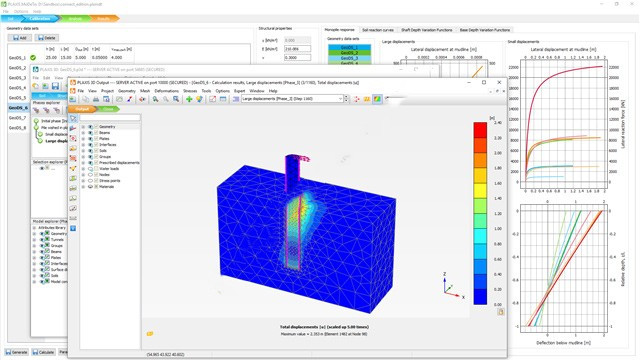Expand the Groups node in Output tree
Viewport: 640px width, 360px height.
tap(83, 157)
